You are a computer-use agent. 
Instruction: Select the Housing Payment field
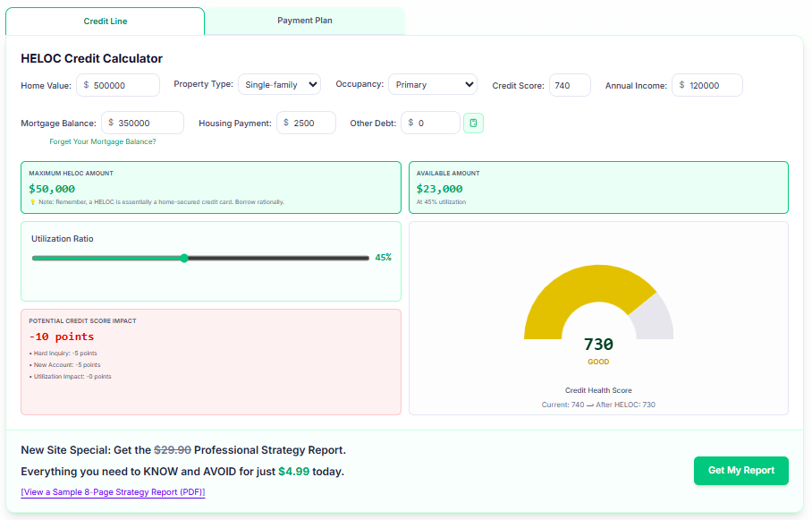click(x=306, y=122)
